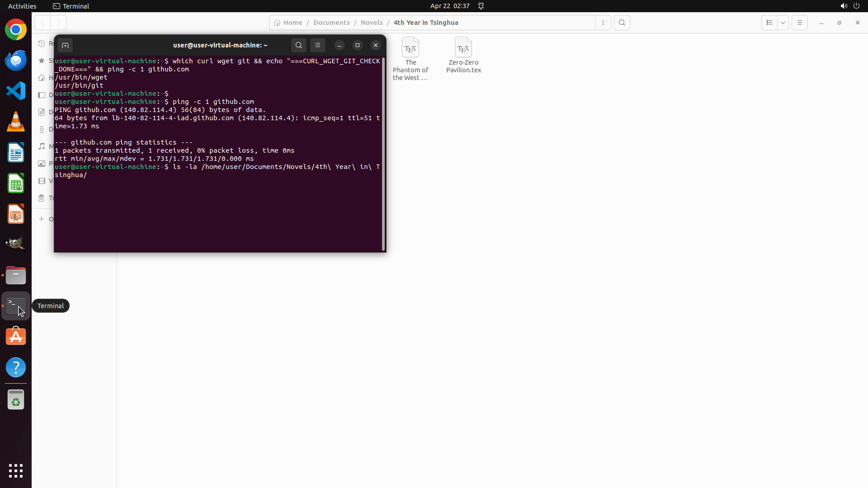The image size is (868, 488).
Task: Go to Novels in the path bar
Action: 372,23
